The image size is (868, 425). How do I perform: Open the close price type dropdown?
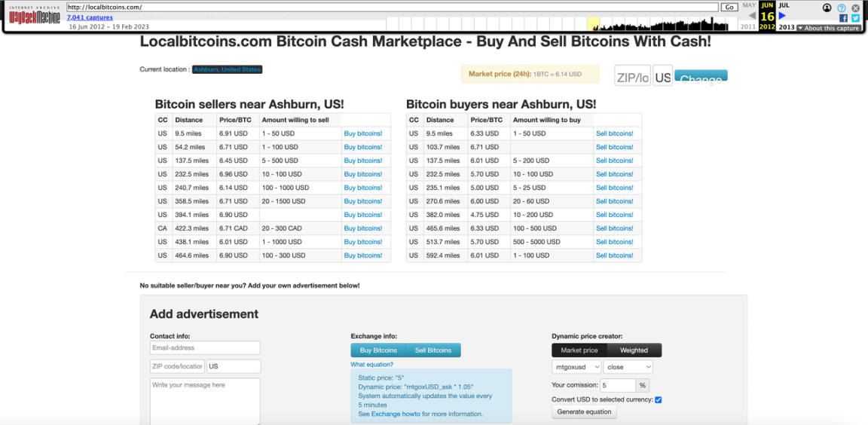pyautogui.click(x=627, y=367)
